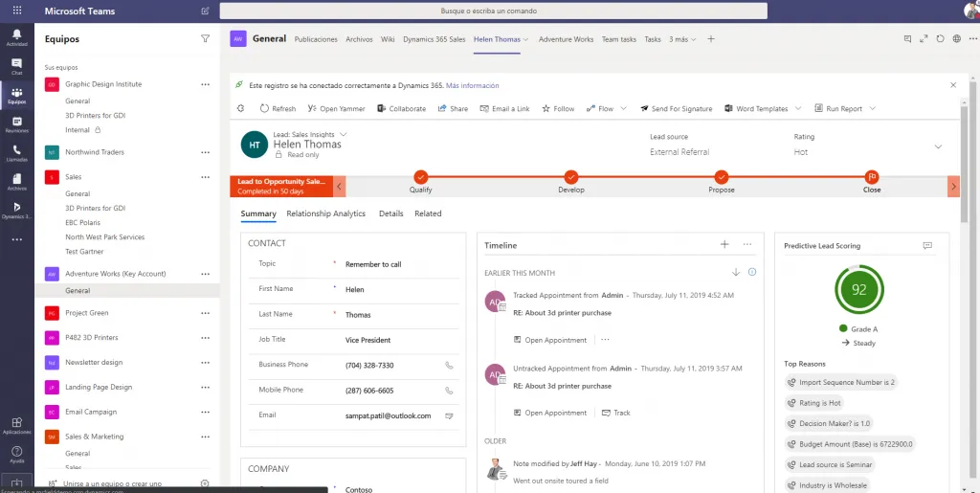Show more apps ellipsis in rail
This screenshot has width=980, height=493.
17,239
